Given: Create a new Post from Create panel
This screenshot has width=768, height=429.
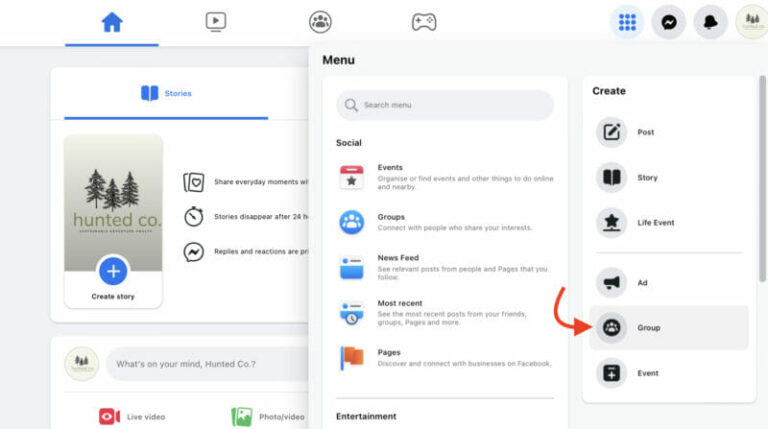Looking at the screenshot, I should coord(612,132).
